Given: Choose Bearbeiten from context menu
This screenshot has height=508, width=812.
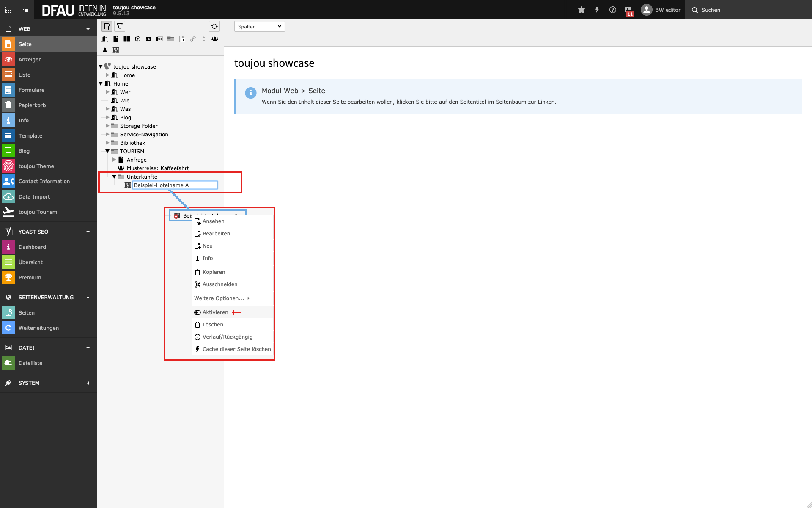Looking at the screenshot, I should pyautogui.click(x=216, y=234).
